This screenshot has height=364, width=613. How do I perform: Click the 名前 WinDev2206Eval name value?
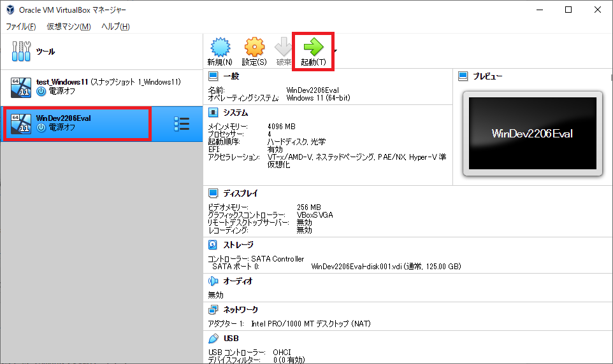312,90
